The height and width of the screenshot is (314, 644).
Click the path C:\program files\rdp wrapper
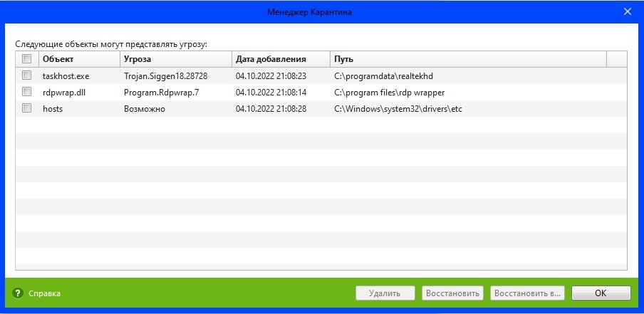pos(390,93)
